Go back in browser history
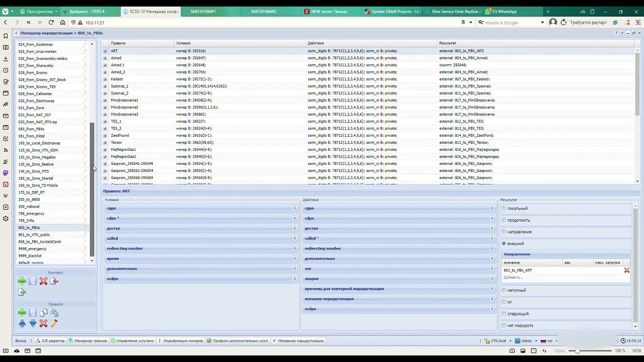Viewport: 644px width, 362px height. pos(6,22)
